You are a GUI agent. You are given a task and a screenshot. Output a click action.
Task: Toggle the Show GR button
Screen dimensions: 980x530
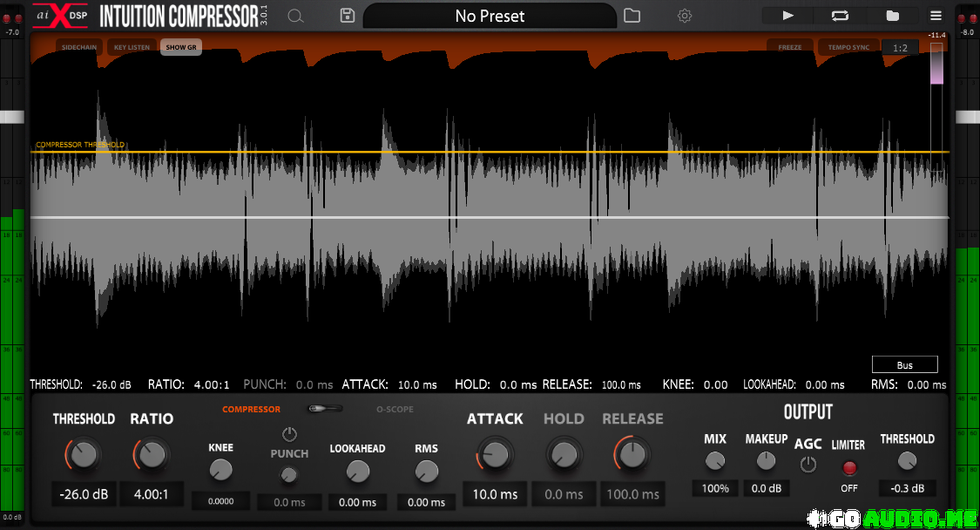[x=181, y=47]
